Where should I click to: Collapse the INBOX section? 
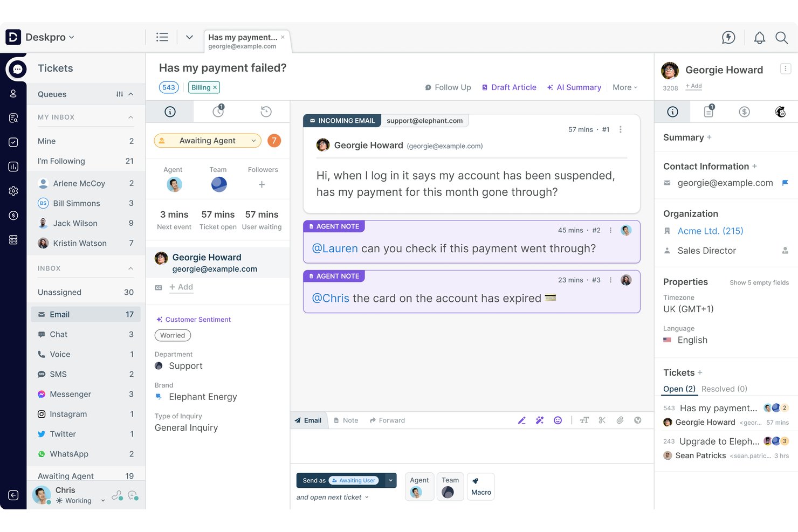(130, 268)
